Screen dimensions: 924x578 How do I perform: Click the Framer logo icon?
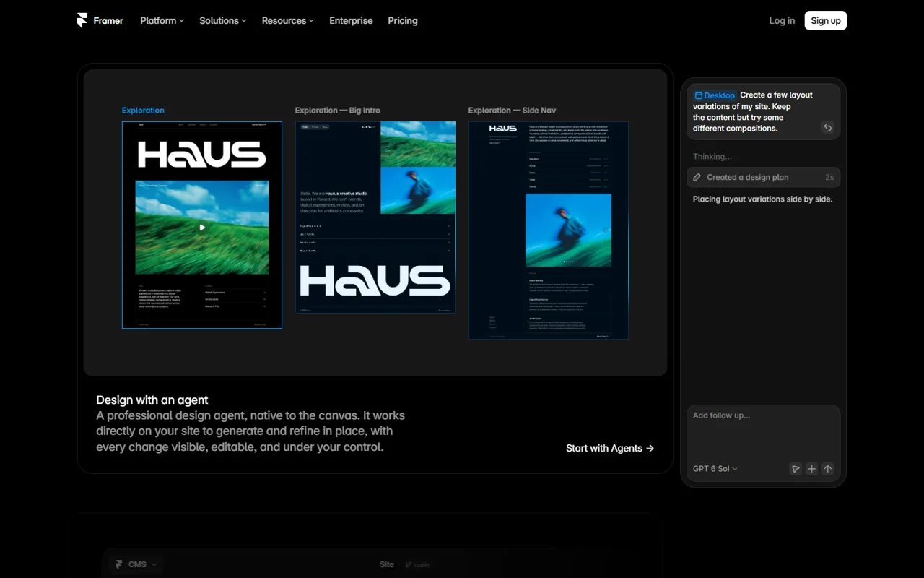[x=82, y=20]
